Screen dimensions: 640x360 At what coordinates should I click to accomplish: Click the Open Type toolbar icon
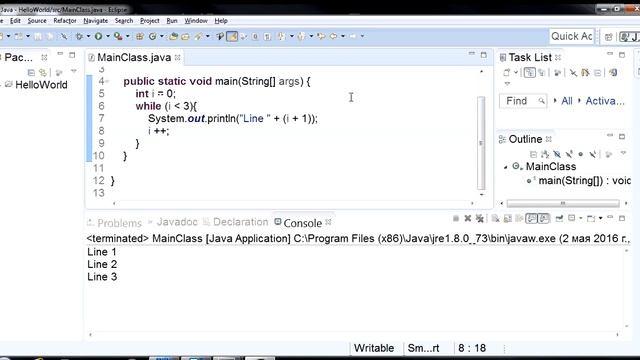tap(173, 36)
